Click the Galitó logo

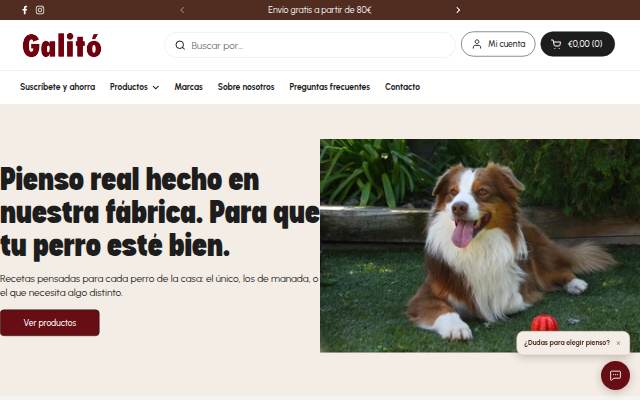pyautogui.click(x=62, y=45)
